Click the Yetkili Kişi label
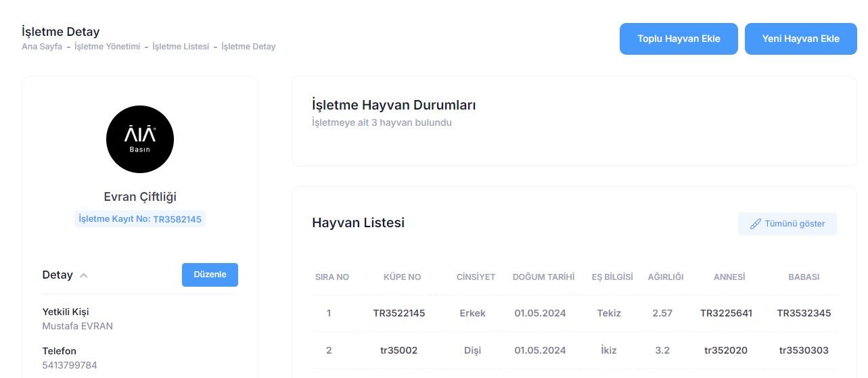The width and height of the screenshot is (868, 378). pyautogui.click(x=66, y=312)
